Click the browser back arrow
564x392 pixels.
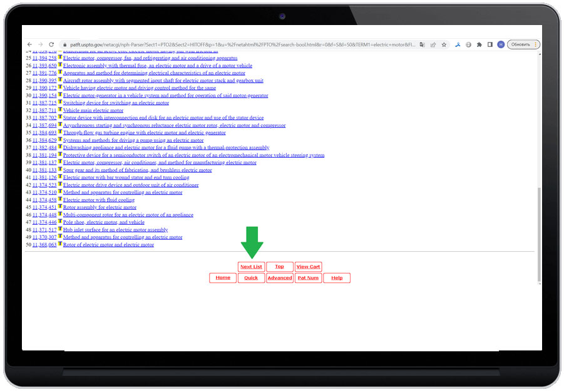coord(29,45)
